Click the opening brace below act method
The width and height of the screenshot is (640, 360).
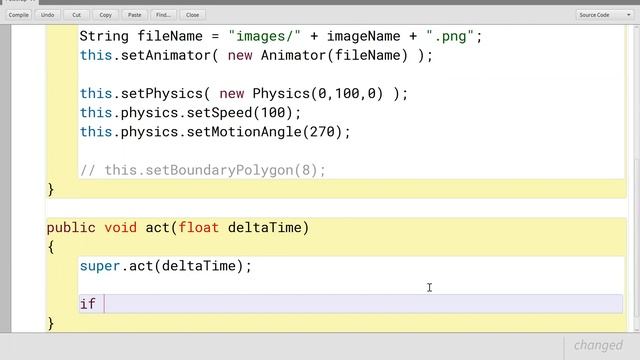tap(51, 247)
